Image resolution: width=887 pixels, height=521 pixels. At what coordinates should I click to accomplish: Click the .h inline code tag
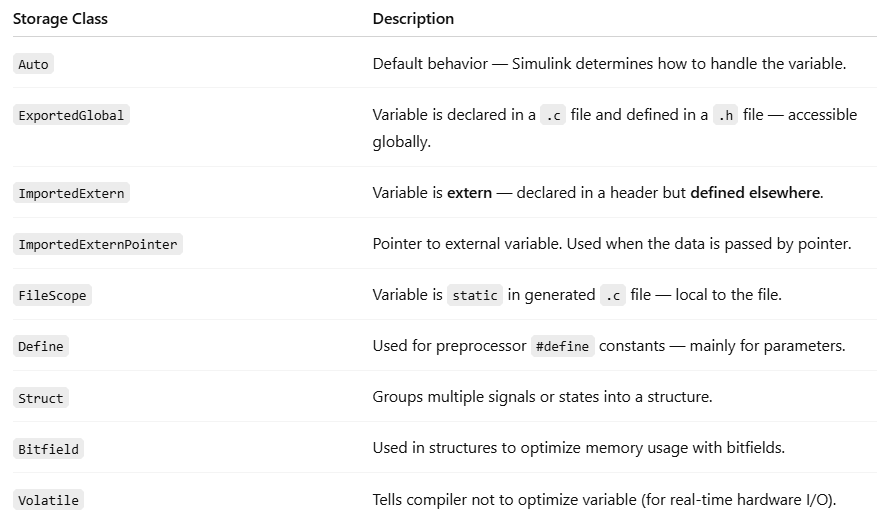pos(725,115)
